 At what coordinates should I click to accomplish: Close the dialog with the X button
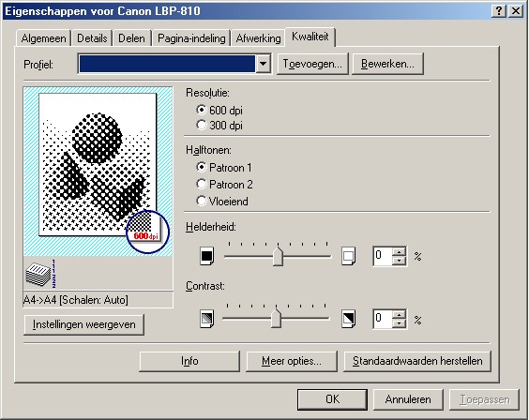click(x=516, y=11)
